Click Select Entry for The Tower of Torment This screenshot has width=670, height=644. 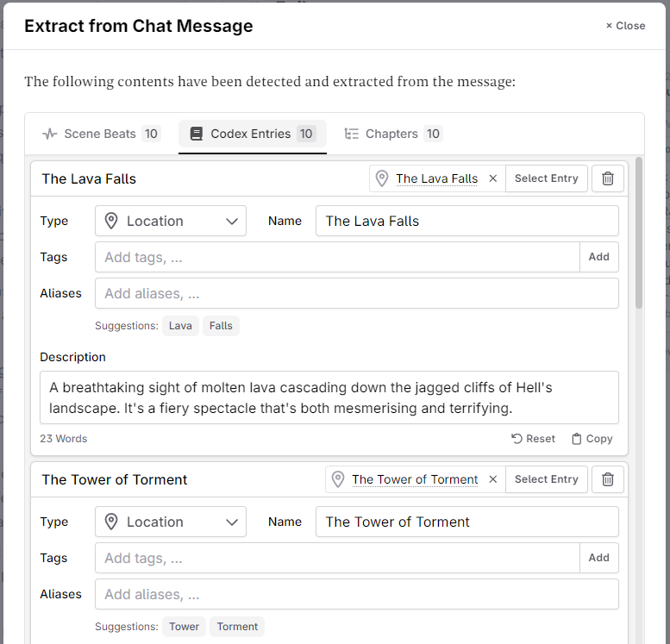point(546,479)
